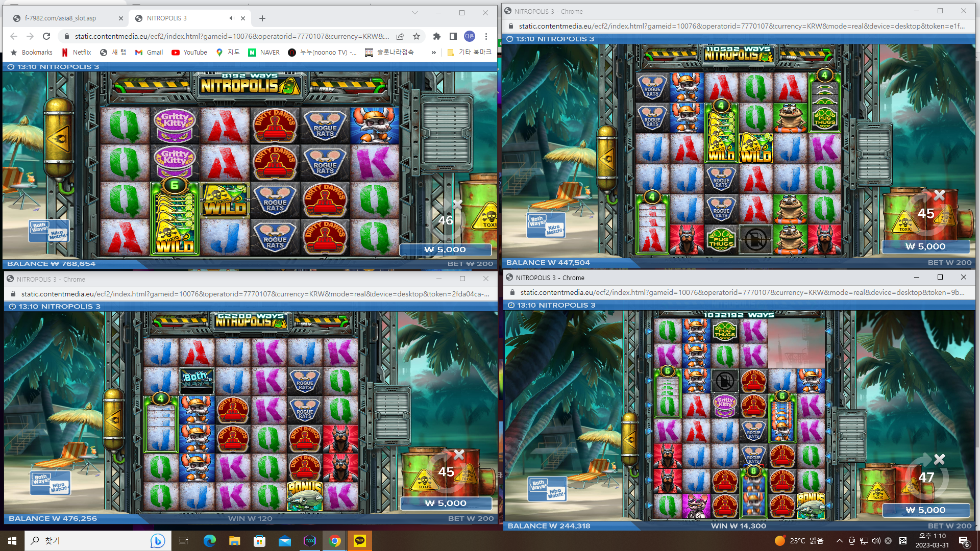Image resolution: width=980 pixels, height=551 pixels.
Task: Click the ₩ 5,000 button in bottom-right game
Action: click(x=925, y=510)
